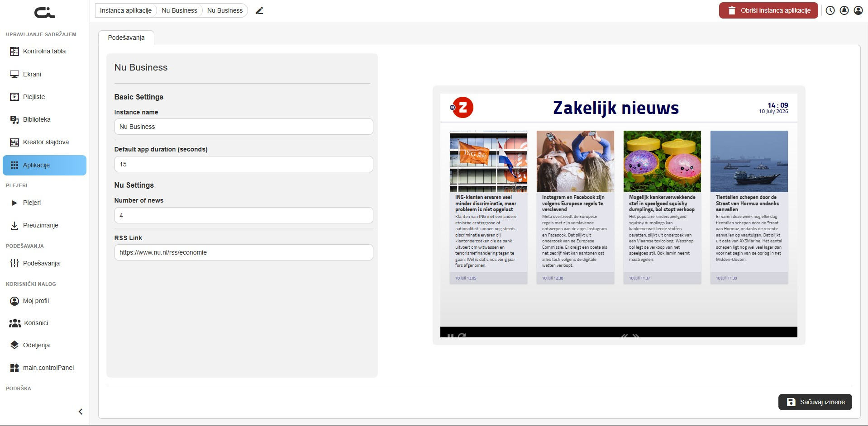Click the 'Nu Business' settings panel title
Viewport: 868px width, 426px height.
pos(141,67)
